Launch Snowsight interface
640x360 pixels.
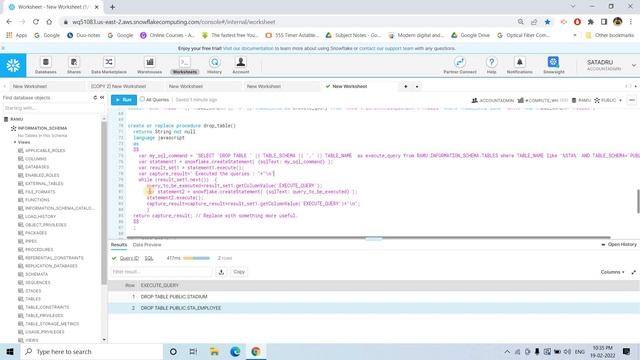(x=553, y=65)
